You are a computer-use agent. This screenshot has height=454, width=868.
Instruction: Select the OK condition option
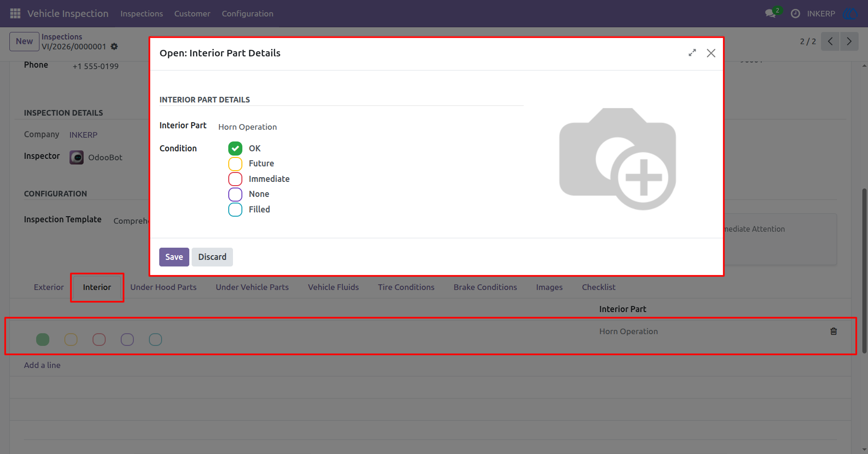(x=235, y=149)
